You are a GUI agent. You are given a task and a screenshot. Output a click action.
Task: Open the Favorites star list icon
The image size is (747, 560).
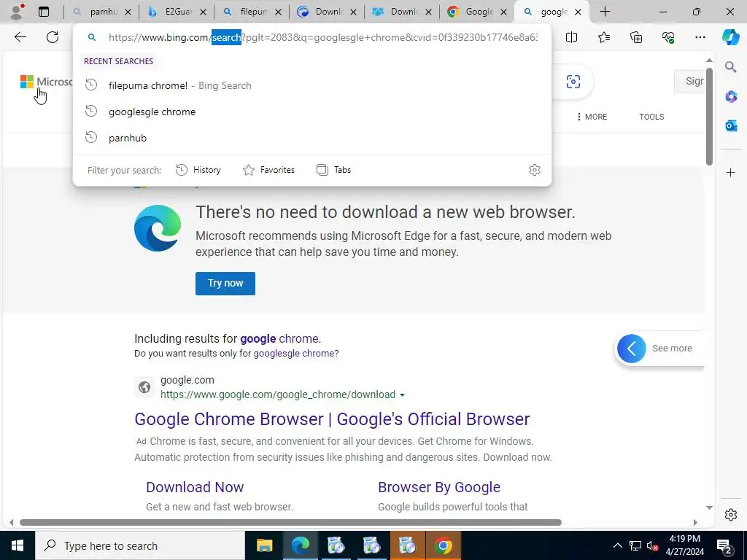point(604,37)
